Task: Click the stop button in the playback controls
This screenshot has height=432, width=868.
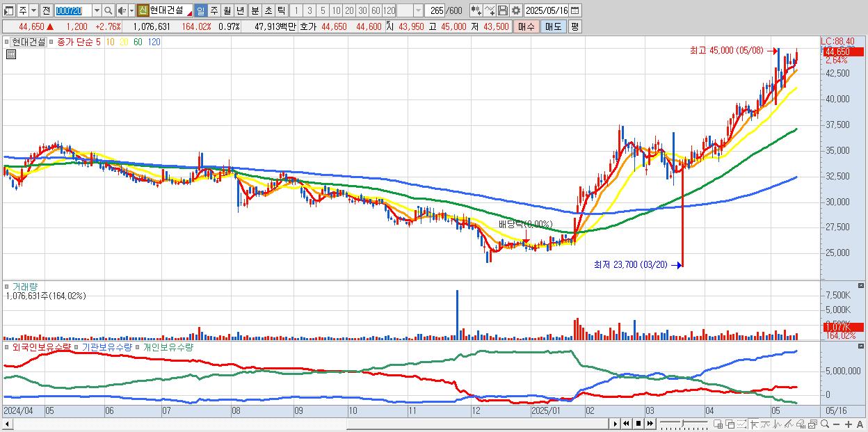Action: tap(638, 423)
